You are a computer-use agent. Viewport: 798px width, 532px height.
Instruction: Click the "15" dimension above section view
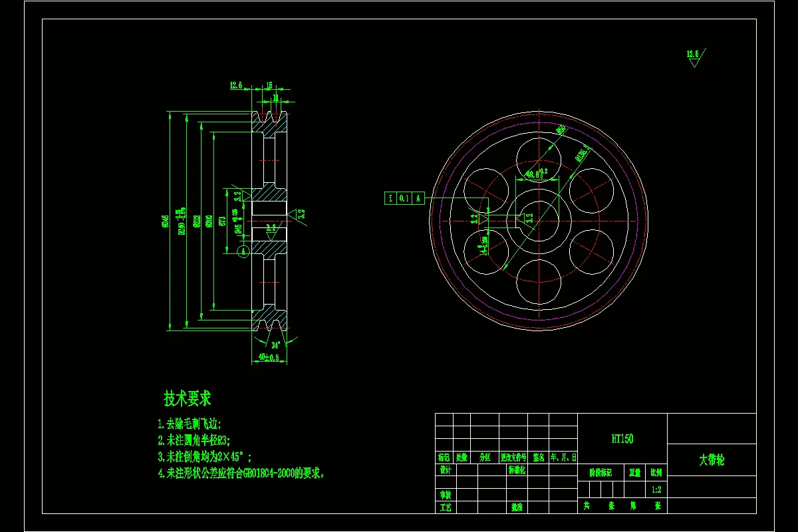click(269, 85)
